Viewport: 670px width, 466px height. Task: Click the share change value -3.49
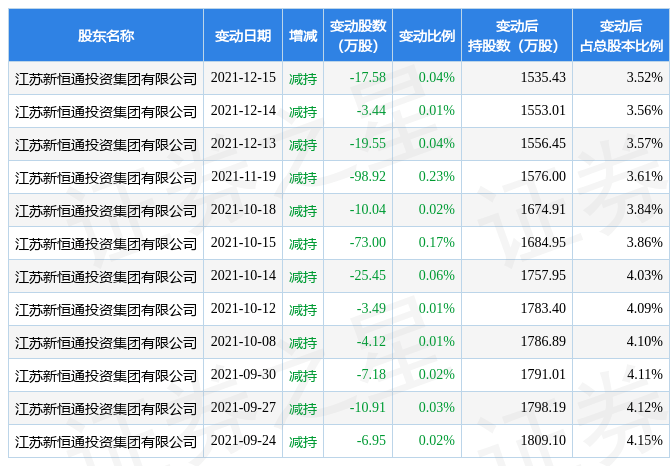coord(371,308)
